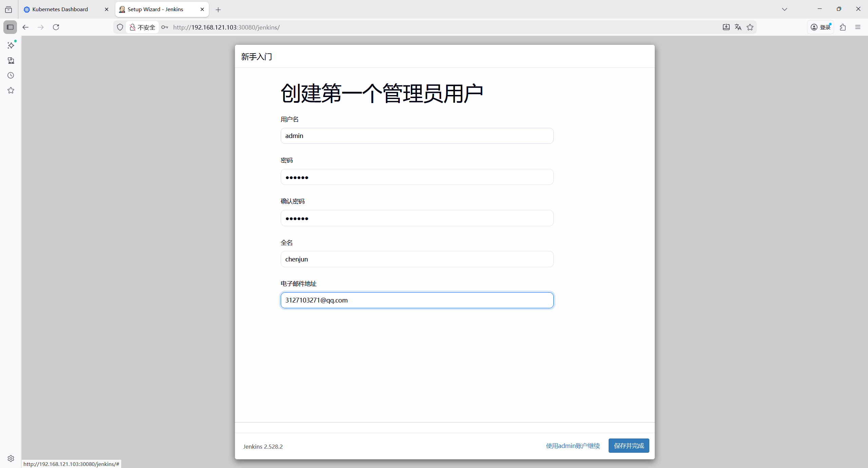Screen dimensions: 868x468
Task: Open the 不安全 site security info
Action: pyautogui.click(x=143, y=27)
